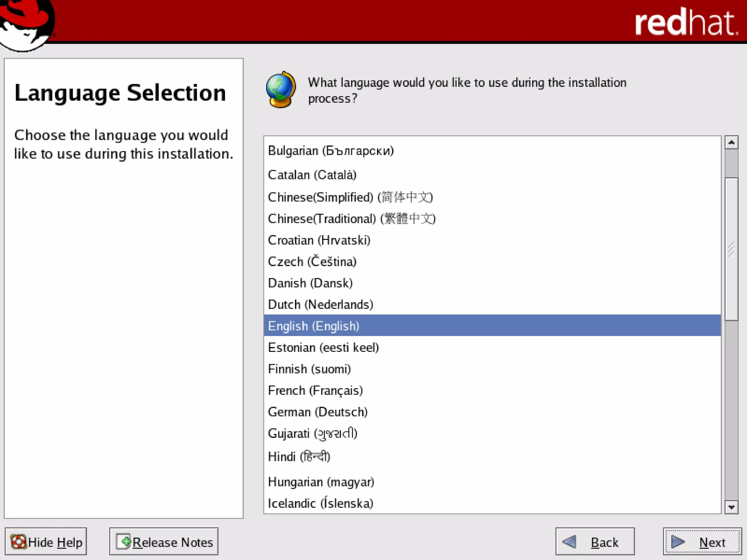Pick Icelandic (Íslenska) in the list
The image size is (747, 560).
coord(320,503)
